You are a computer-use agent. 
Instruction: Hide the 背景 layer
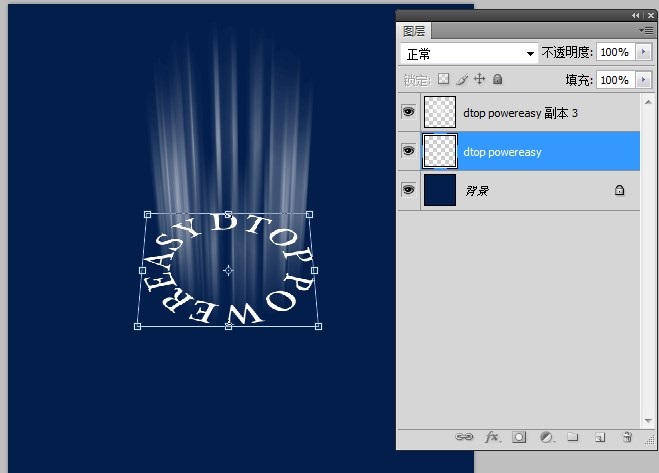pos(408,189)
